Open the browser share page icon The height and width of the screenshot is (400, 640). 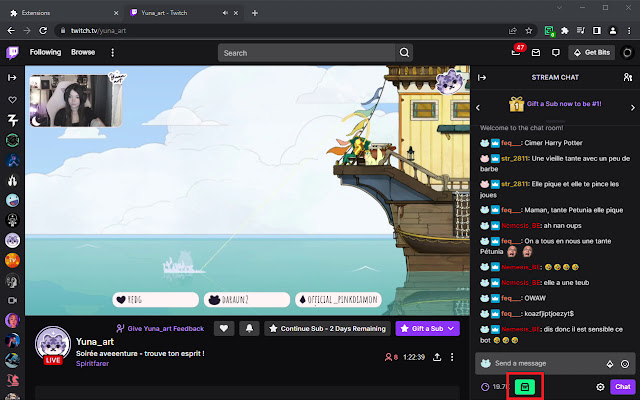(513, 31)
